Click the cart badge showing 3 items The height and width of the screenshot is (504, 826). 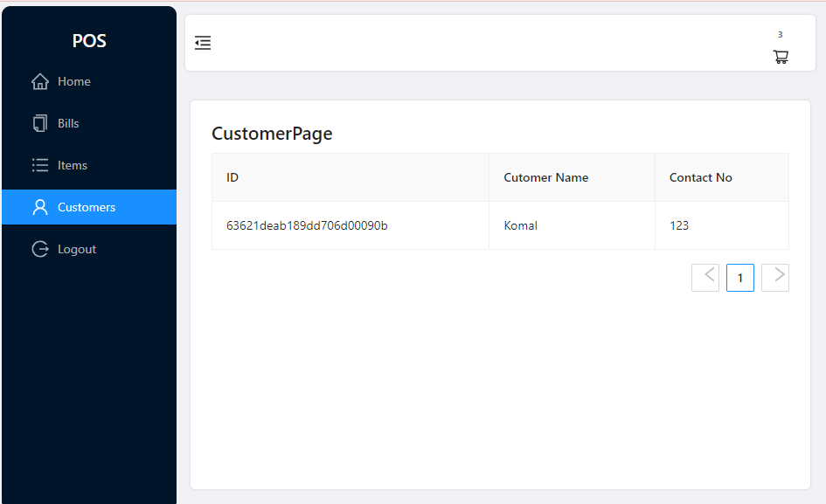pyautogui.click(x=779, y=35)
